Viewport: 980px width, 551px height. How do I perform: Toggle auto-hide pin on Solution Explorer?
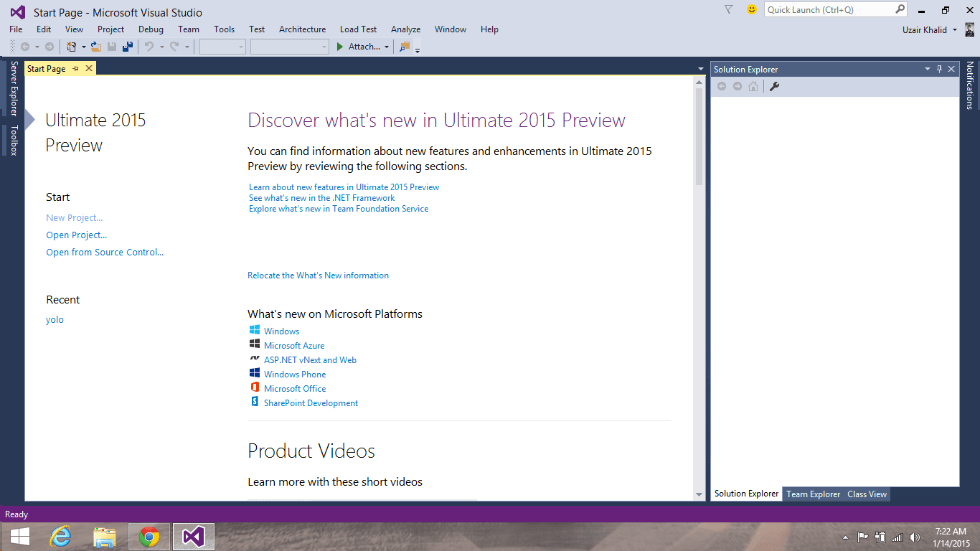tap(939, 69)
